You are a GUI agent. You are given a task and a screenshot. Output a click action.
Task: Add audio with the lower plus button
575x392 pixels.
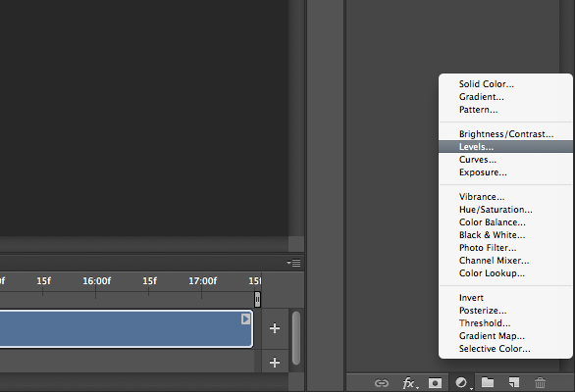tap(275, 363)
